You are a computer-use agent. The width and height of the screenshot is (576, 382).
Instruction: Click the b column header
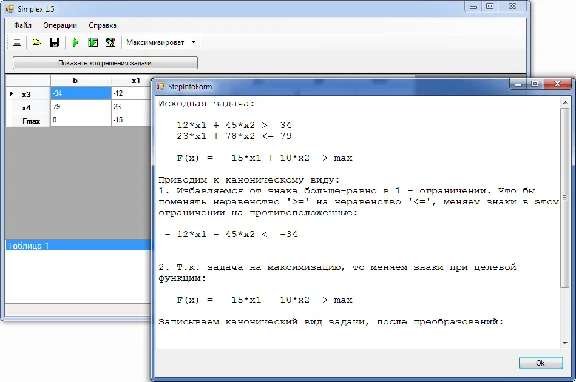81,80
